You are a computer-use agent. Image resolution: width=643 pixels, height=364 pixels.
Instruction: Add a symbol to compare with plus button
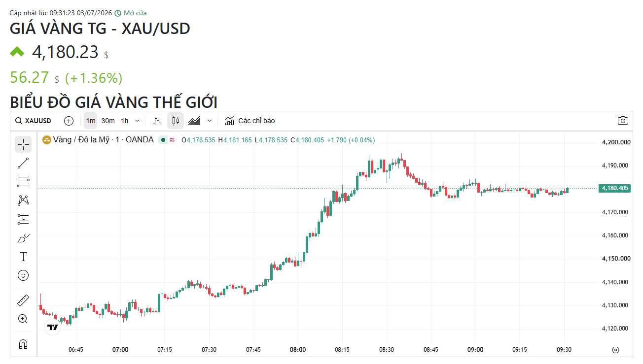click(69, 121)
